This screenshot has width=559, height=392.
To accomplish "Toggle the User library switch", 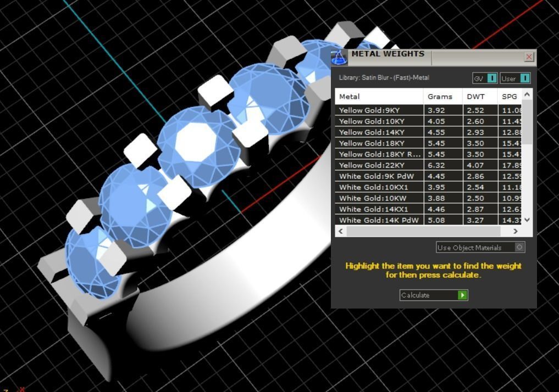I will (x=515, y=79).
